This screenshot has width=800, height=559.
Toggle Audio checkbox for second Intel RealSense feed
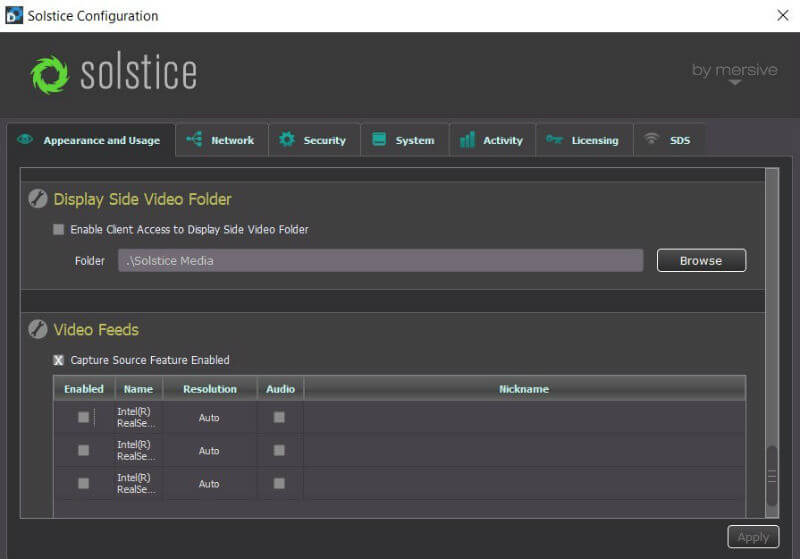click(x=279, y=450)
